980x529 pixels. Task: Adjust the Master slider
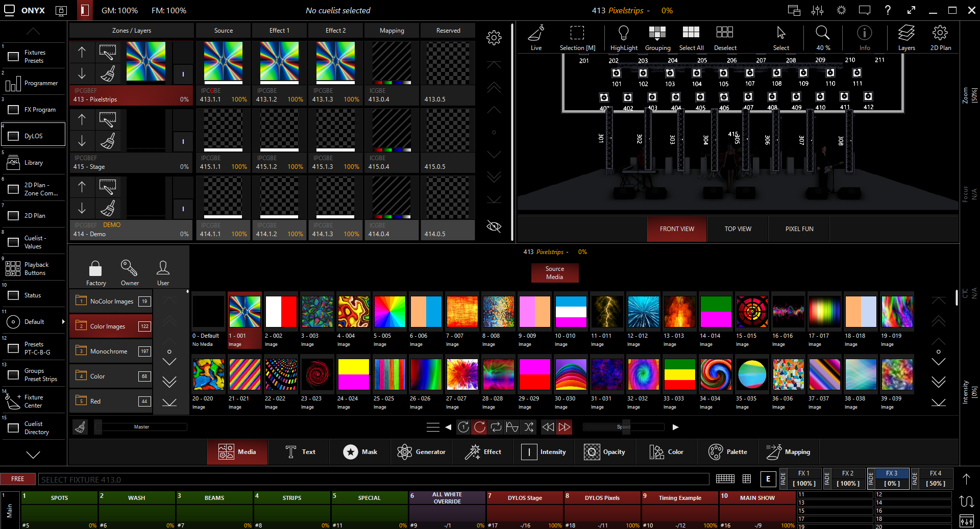pyautogui.click(x=141, y=427)
